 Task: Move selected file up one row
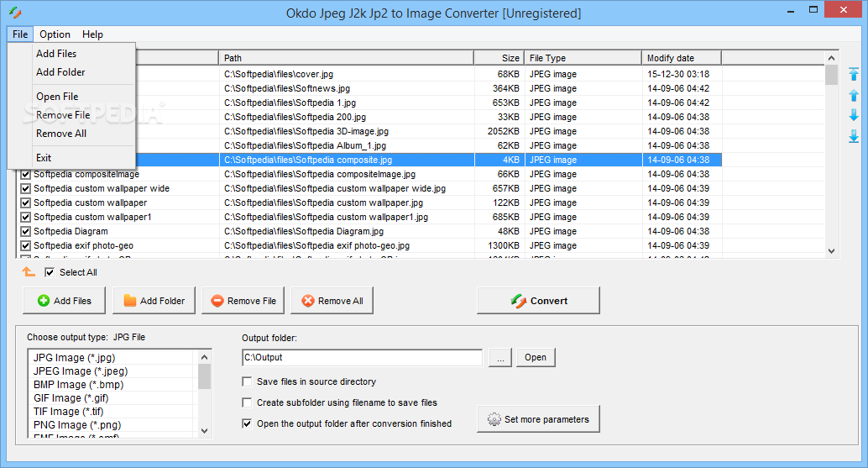[854, 95]
